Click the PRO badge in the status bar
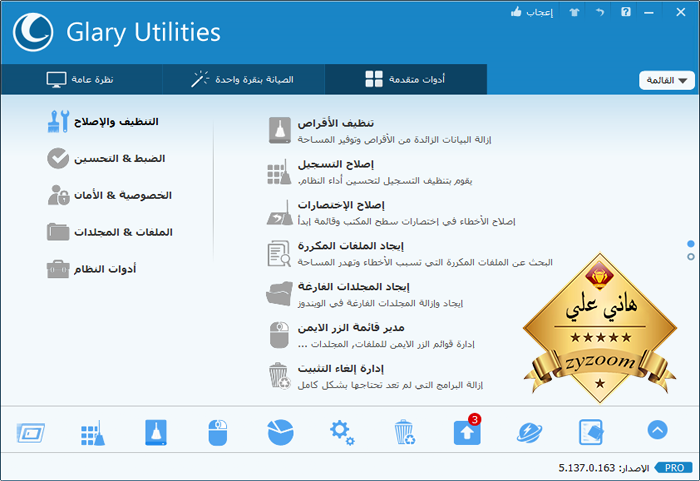Image resolution: width=700 pixels, height=481 pixels. pos(673,468)
